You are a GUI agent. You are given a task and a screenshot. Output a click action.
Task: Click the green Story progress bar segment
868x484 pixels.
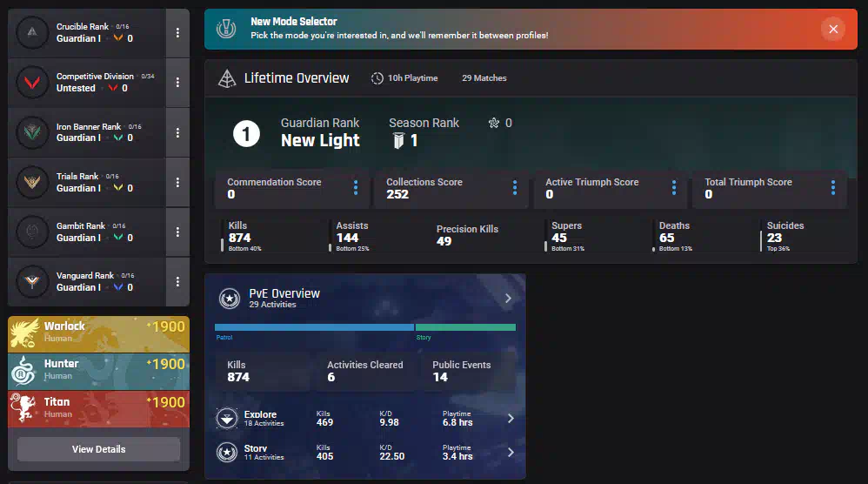465,327
